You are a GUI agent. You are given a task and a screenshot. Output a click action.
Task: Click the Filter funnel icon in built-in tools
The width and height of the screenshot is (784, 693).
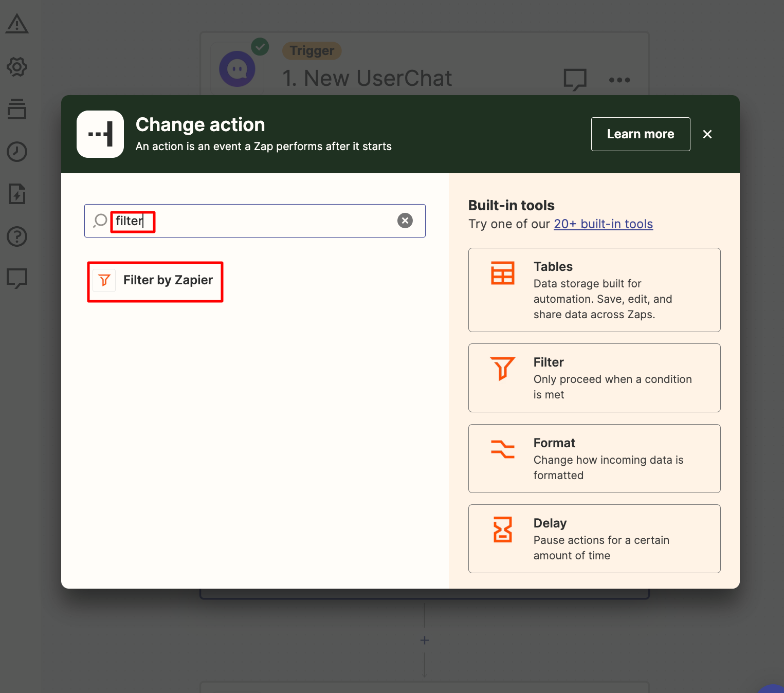[502, 369]
